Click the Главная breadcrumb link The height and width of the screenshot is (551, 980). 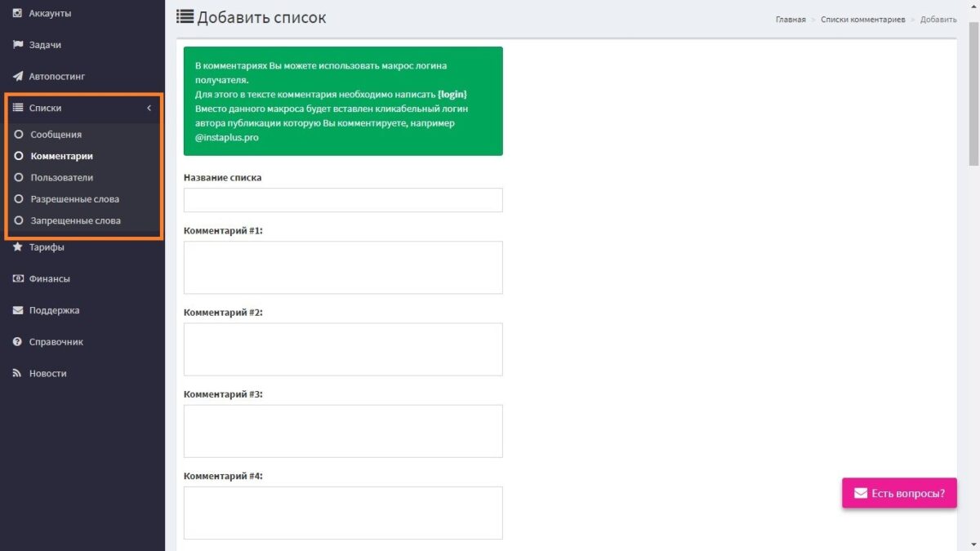click(791, 20)
